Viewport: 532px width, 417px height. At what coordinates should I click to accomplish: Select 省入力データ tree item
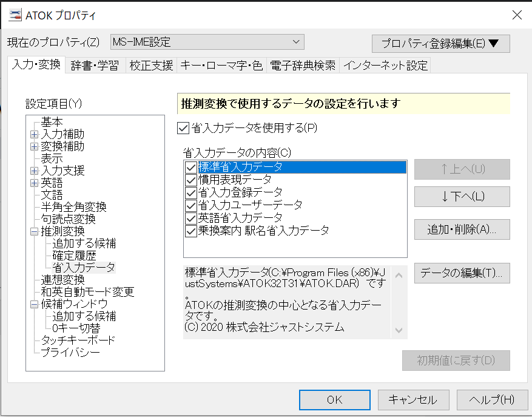[84, 268]
